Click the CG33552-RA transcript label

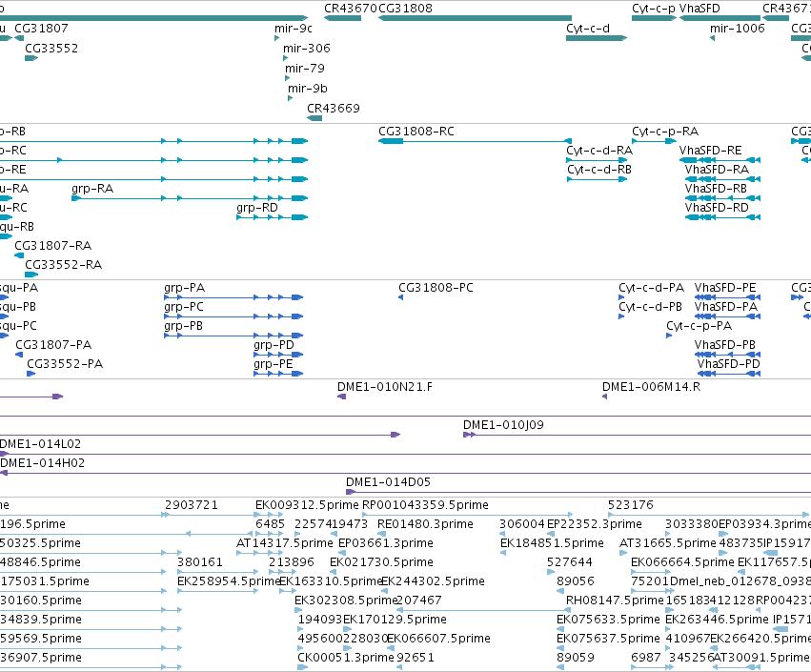(x=64, y=265)
